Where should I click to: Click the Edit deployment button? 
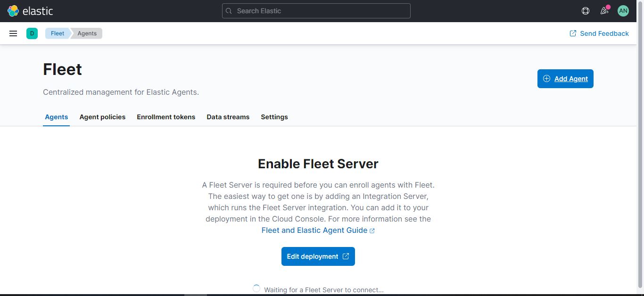point(318,256)
